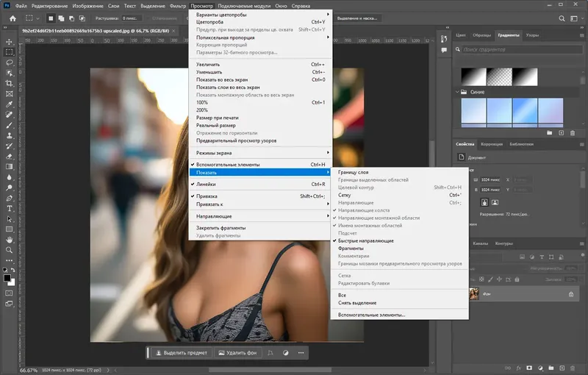Screen dimensions: 588x375
Task: Expand the 'Привязать к' submenu
Action: coord(209,204)
